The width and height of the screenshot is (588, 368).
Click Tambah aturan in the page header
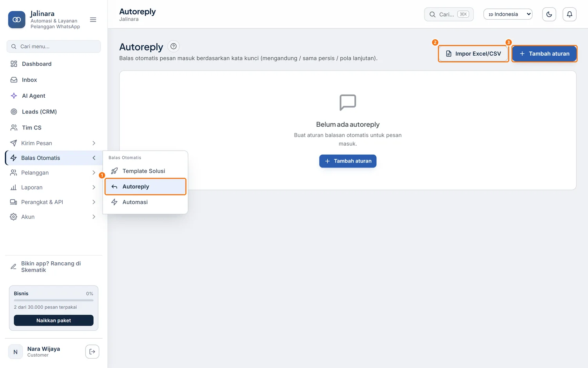click(544, 54)
